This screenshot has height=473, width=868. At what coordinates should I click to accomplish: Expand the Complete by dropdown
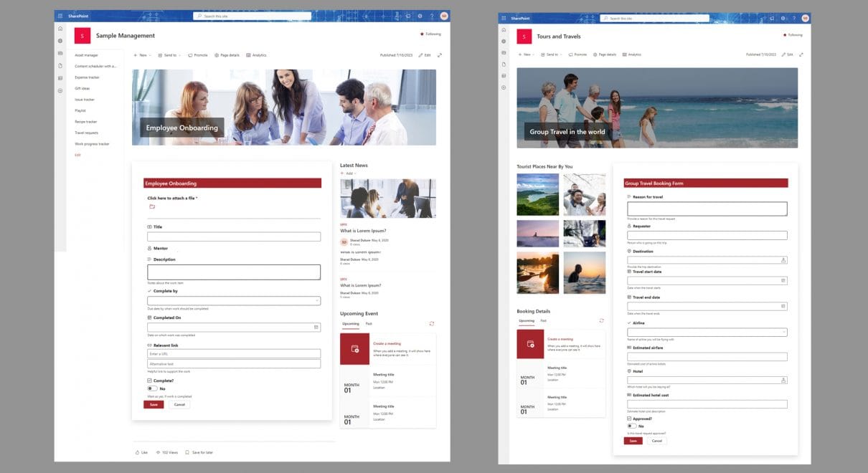pos(316,301)
